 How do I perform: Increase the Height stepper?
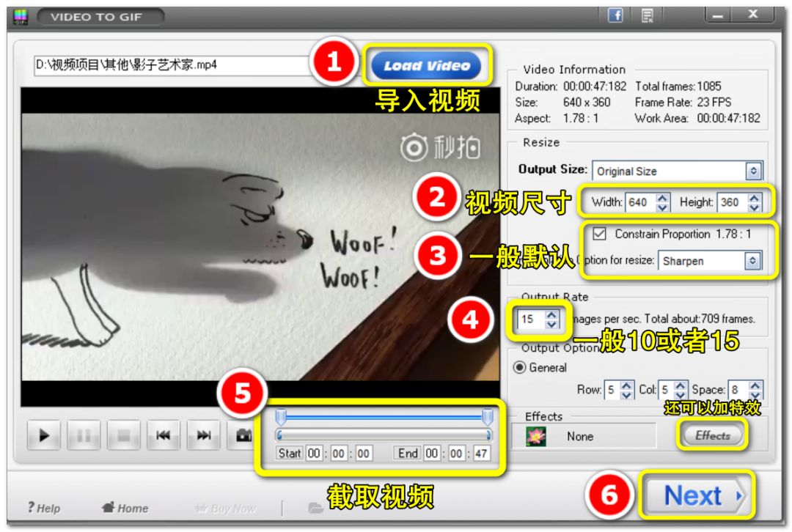pos(755,198)
